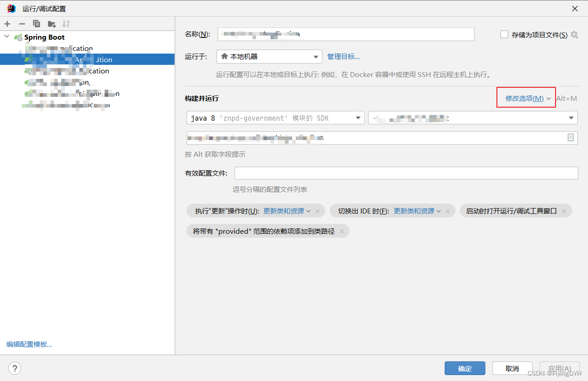The width and height of the screenshot is (588, 381).
Task: Copy the selected configuration
Action: (x=37, y=24)
